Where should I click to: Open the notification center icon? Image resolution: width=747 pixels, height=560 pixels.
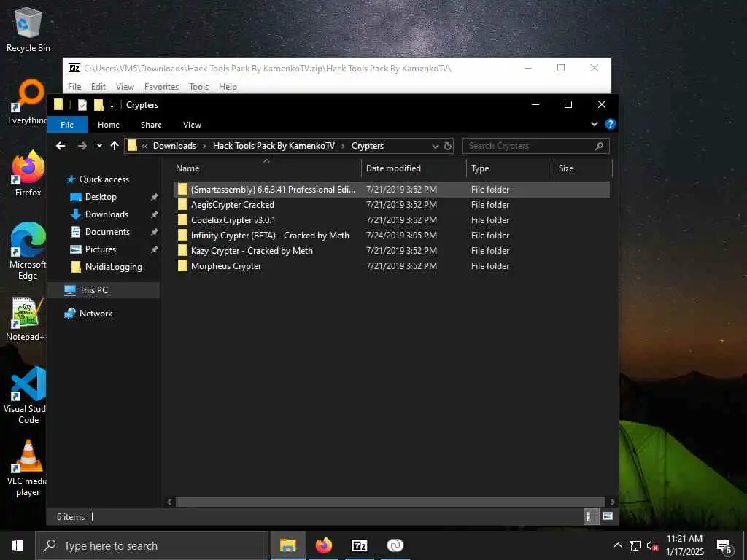click(724, 545)
